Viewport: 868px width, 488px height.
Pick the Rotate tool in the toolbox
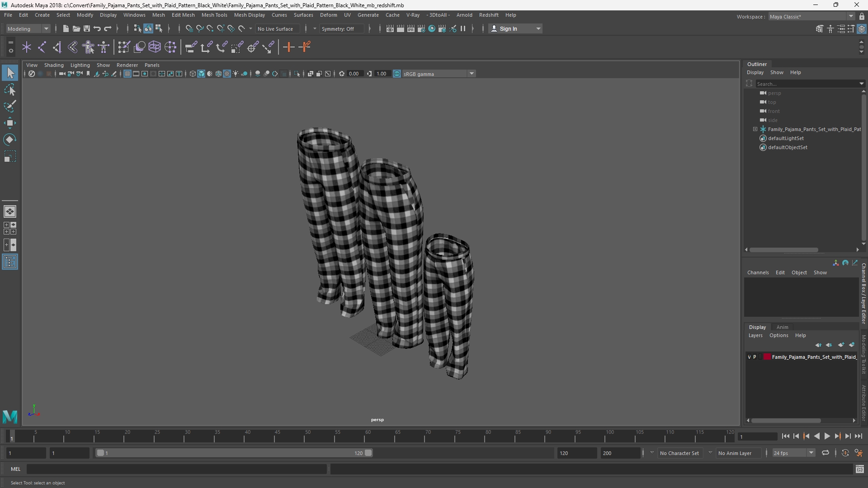(x=10, y=140)
